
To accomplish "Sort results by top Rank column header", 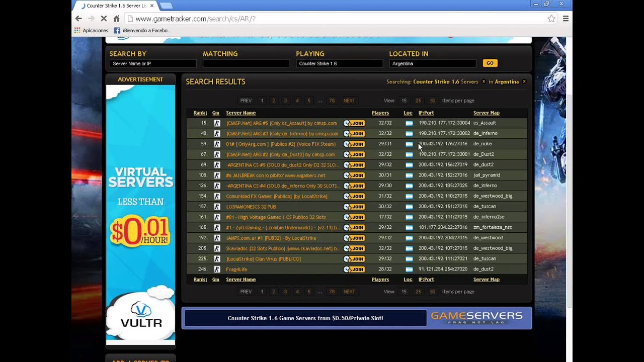I will point(200,113).
